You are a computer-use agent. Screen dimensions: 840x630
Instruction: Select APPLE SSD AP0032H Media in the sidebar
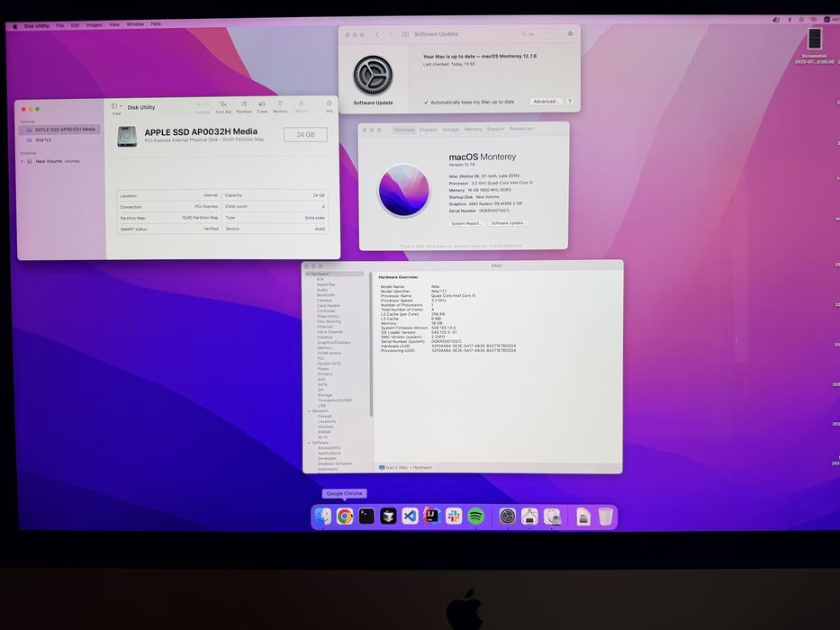[x=59, y=130]
